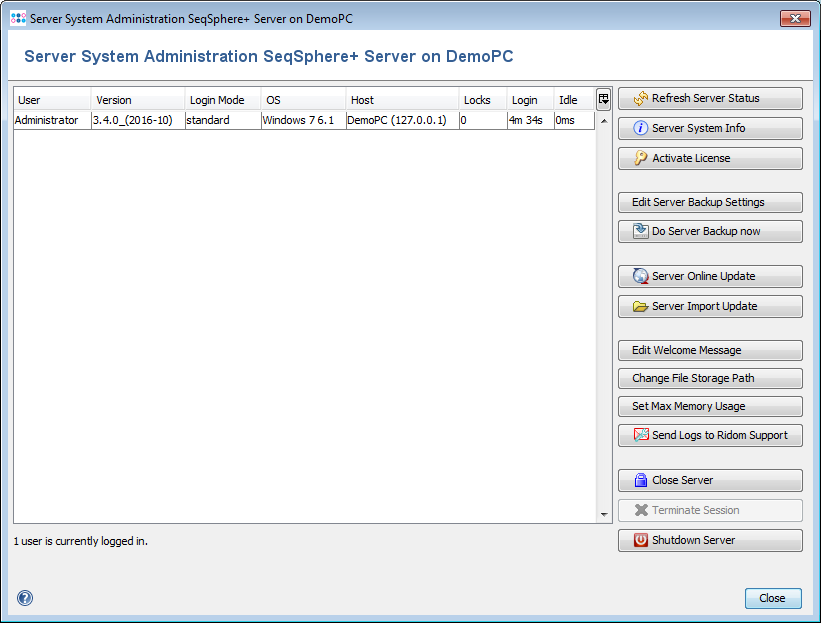This screenshot has width=821, height=623.
Task: Sort by Login Mode column header
Action: 223,99
